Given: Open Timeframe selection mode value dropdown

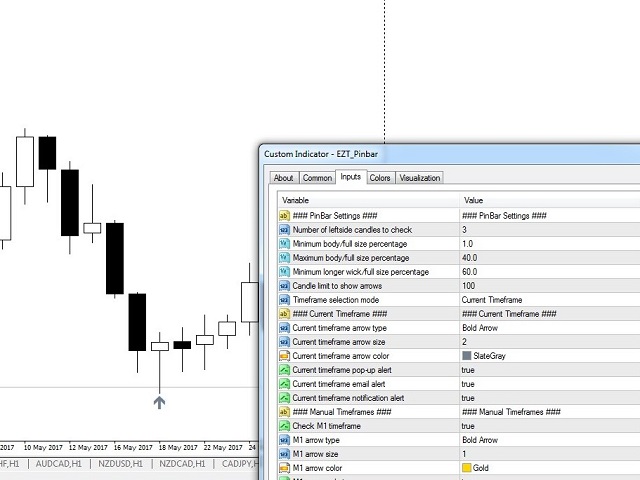Looking at the screenshot, I should pos(490,300).
